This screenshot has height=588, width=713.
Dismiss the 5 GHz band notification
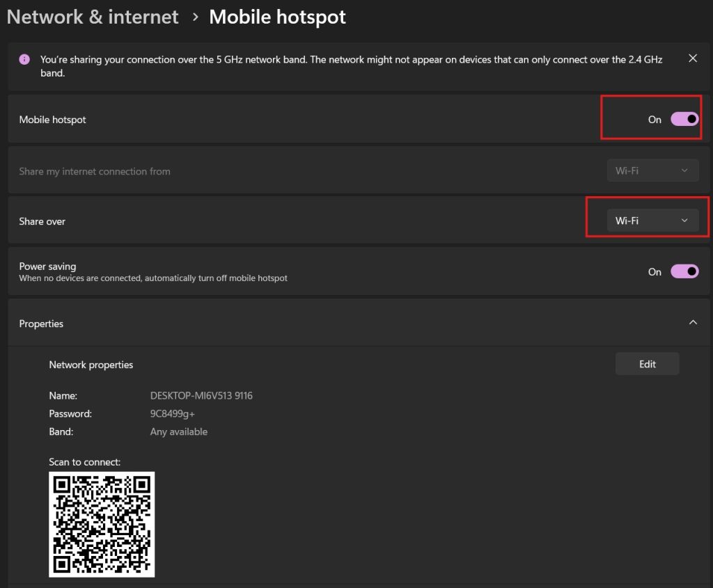point(692,58)
